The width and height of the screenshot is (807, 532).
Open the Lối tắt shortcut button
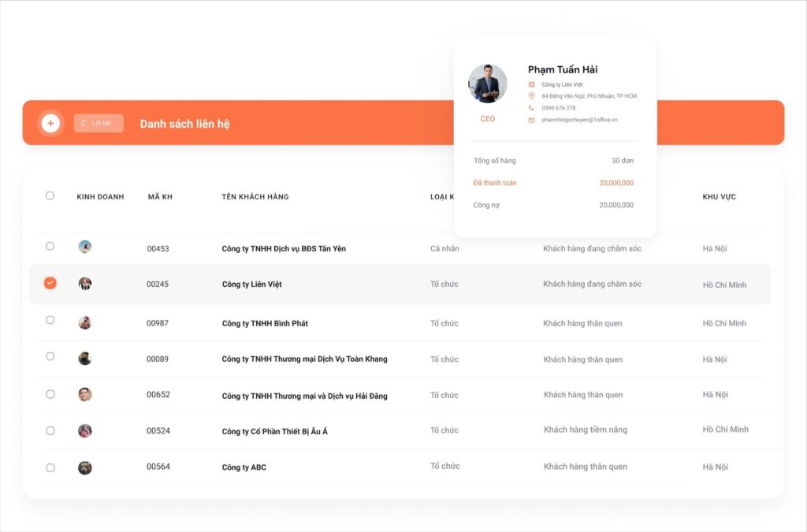[x=99, y=123]
